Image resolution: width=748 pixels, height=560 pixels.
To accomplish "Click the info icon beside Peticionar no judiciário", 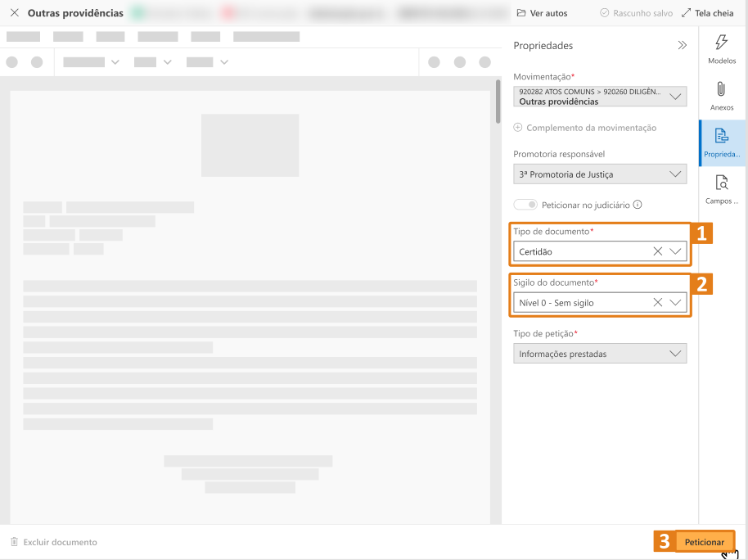I will pos(638,205).
